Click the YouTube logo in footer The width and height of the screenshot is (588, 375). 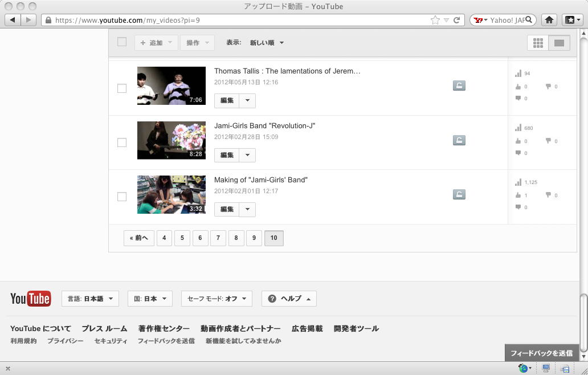(x=31, y=299)
